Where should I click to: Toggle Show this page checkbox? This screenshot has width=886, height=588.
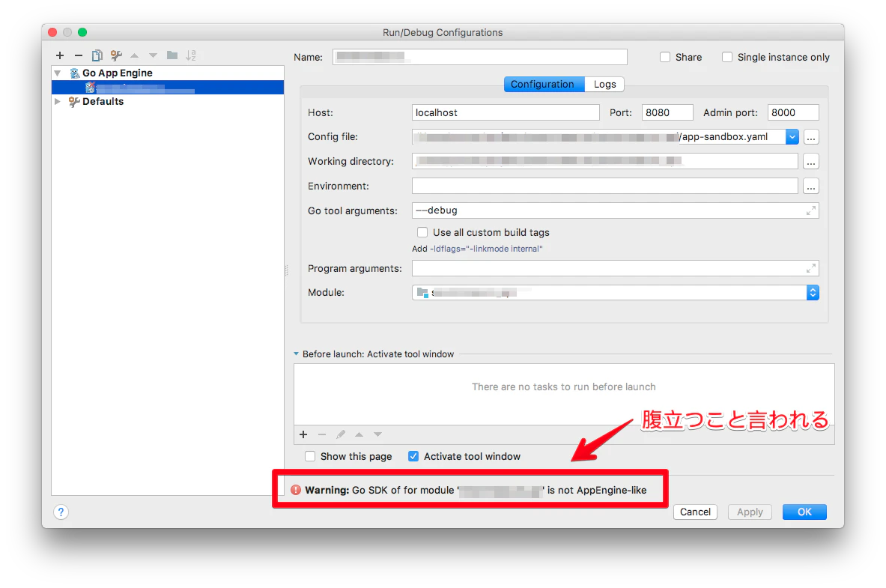point(310,456)
